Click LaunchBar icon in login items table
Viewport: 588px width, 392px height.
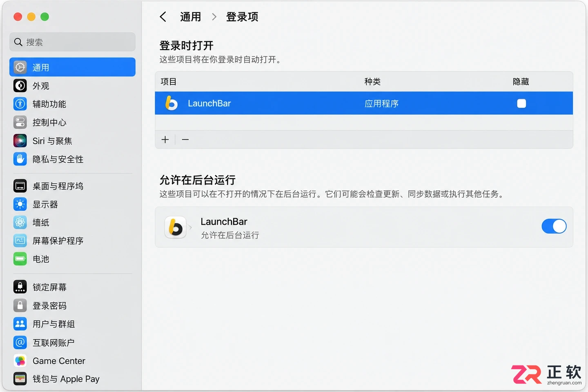point(171,103)
